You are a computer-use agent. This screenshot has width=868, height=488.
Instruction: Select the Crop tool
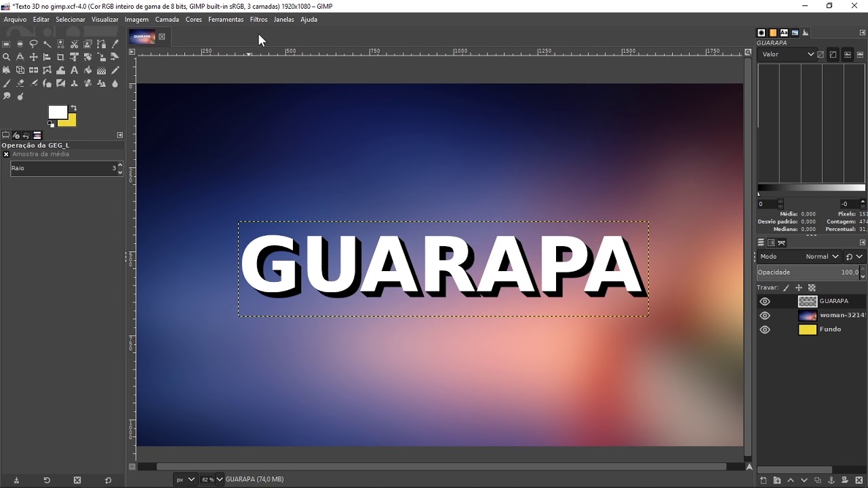[60, 57]
